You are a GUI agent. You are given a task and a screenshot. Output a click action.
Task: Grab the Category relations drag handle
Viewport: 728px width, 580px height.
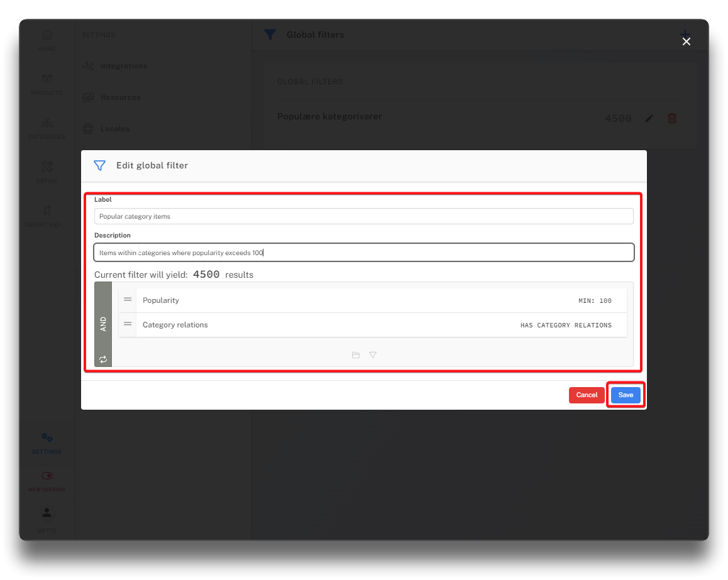pyautogui.click(x=128, y=324)
